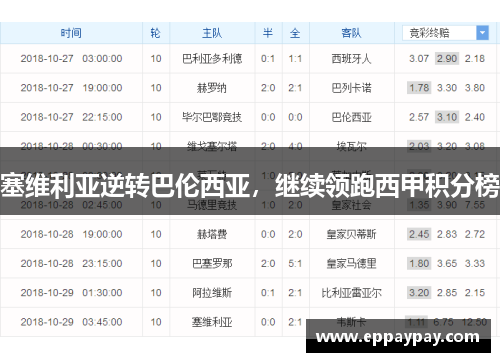
Task: Click full-time score 1:1 for 巴利亚多利德
Action: click(x=295, y=59)
